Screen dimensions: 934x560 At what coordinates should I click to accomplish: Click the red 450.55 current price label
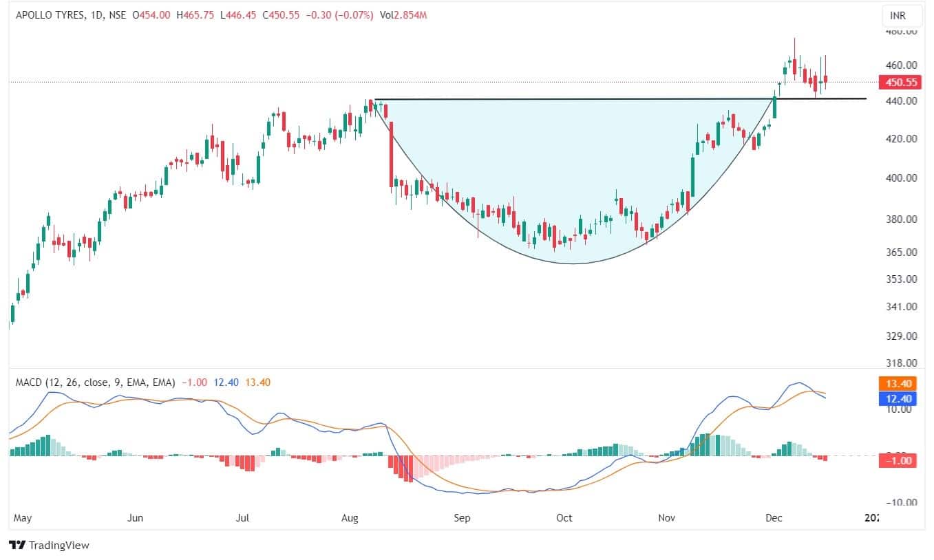click(902, 83)
